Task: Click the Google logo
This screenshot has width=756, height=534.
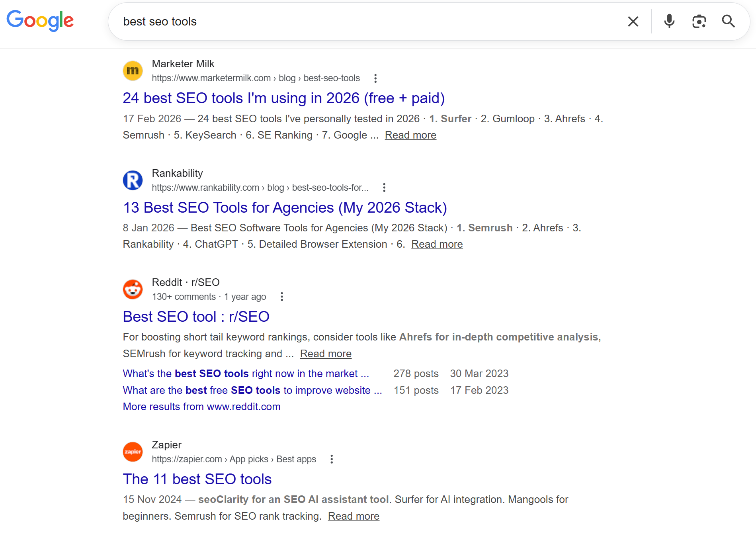Action: point(40,21)
